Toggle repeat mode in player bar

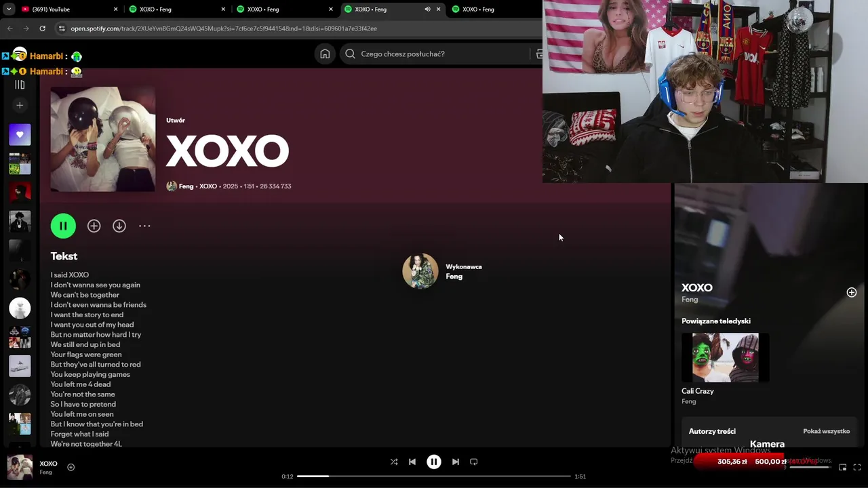coord(474,462)
